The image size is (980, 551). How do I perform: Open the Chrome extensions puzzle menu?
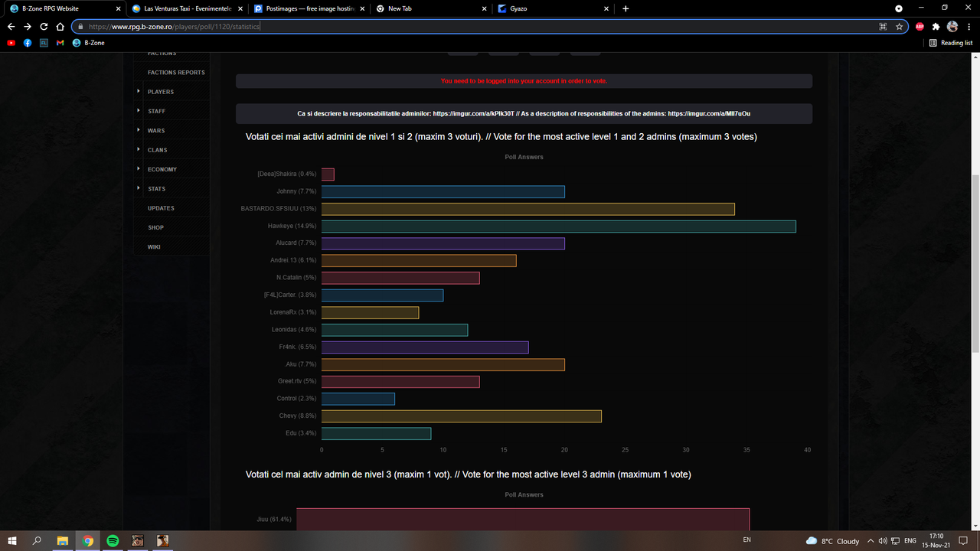[936, 26]
